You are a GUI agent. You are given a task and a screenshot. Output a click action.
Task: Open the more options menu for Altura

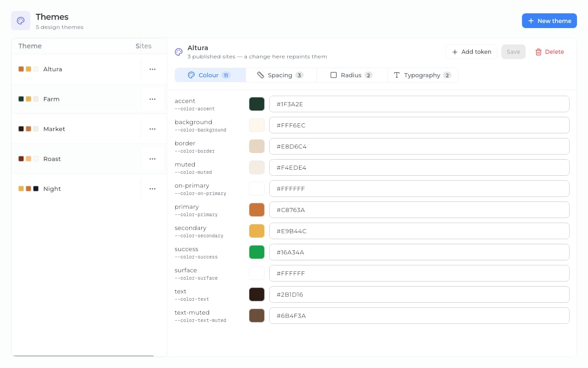point(153,69)
